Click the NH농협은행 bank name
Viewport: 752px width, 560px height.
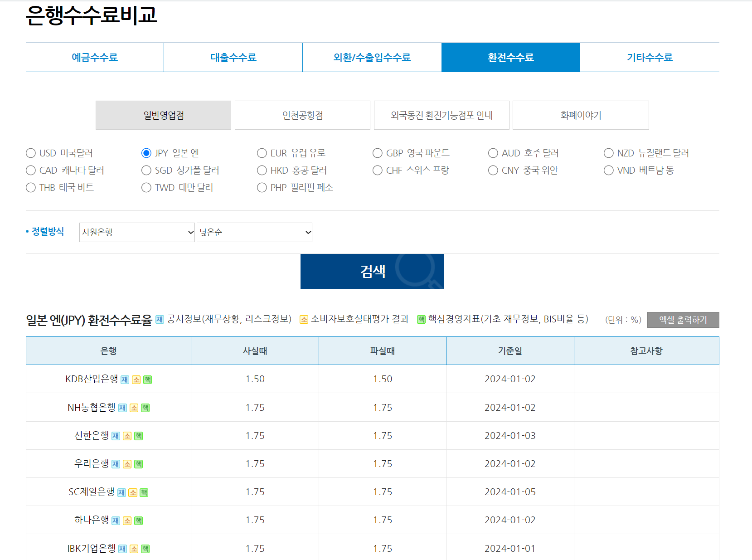(x=92, y=408)
